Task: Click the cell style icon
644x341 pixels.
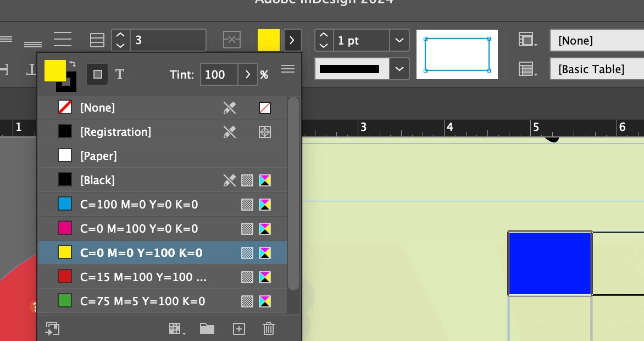Action: (x=528, y=40)
